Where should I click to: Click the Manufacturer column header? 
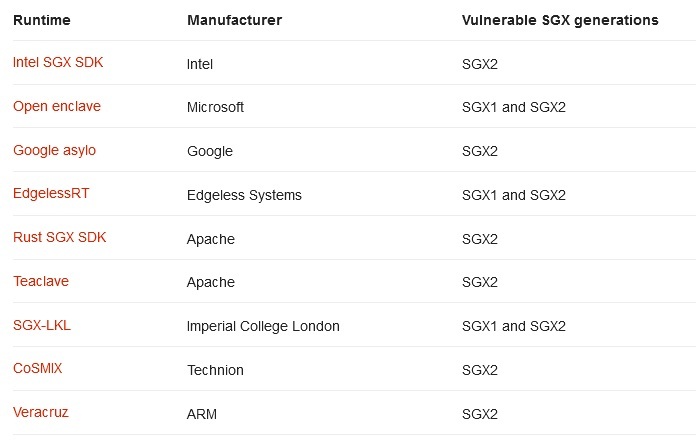coord(234,20)
